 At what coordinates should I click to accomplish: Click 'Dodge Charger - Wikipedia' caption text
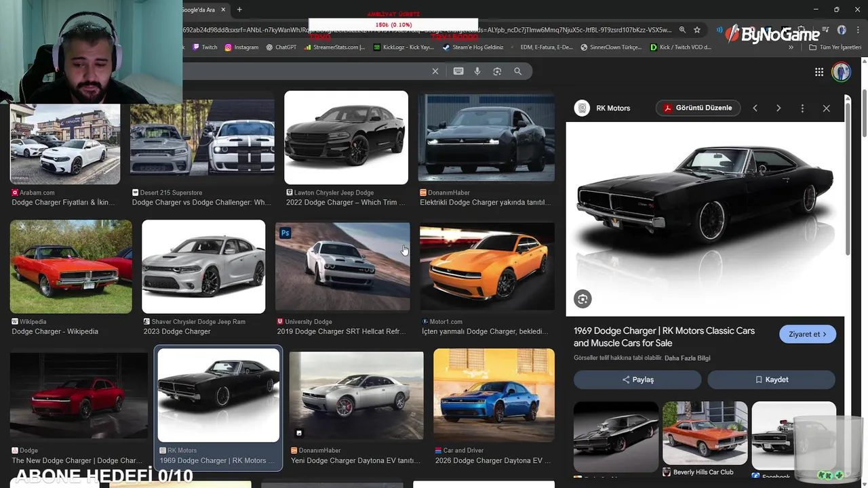[55, 331]
